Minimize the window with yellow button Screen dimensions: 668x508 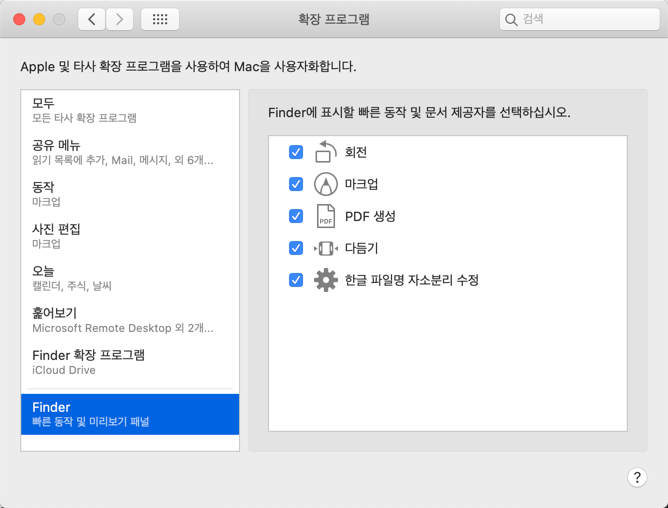39,19
